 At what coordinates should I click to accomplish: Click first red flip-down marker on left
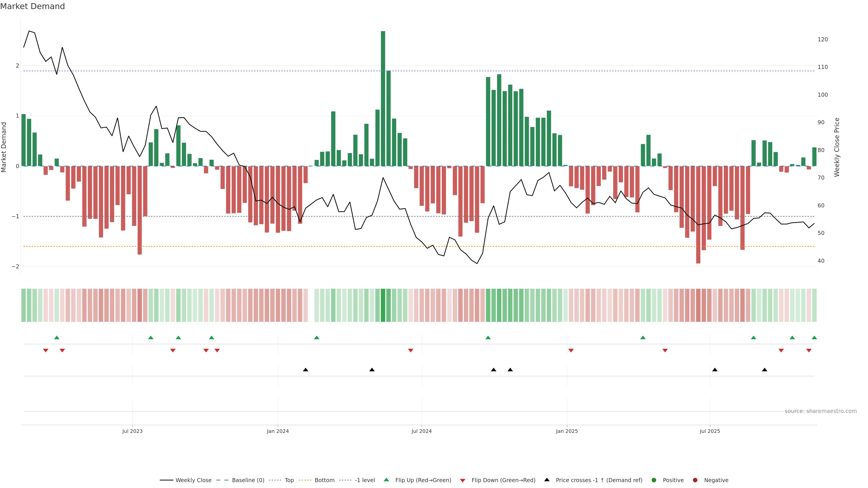(x=45, y=351)
